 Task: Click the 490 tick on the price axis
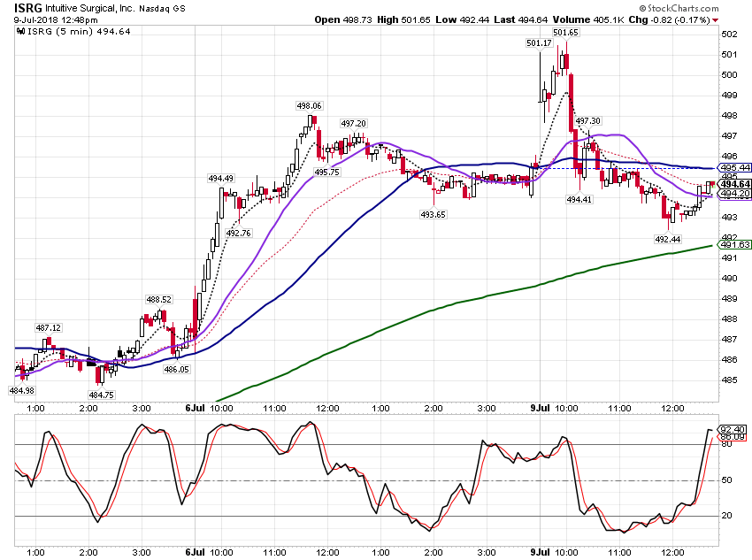[730, 279]
